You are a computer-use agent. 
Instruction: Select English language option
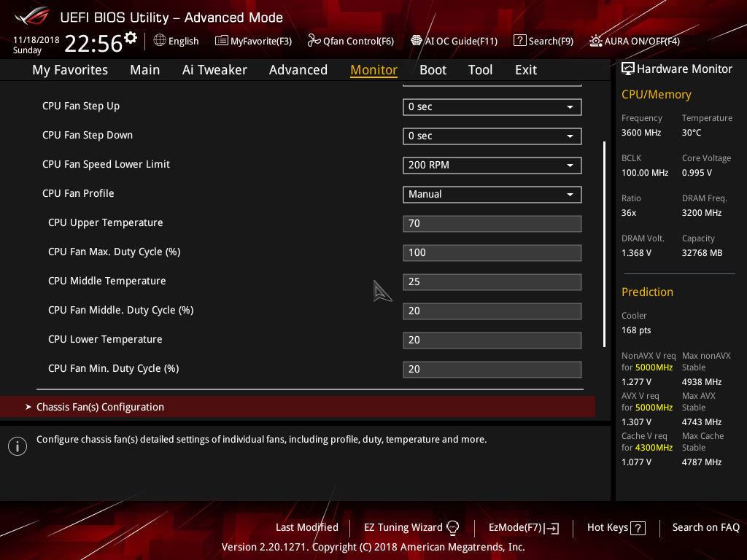point(183,42)
